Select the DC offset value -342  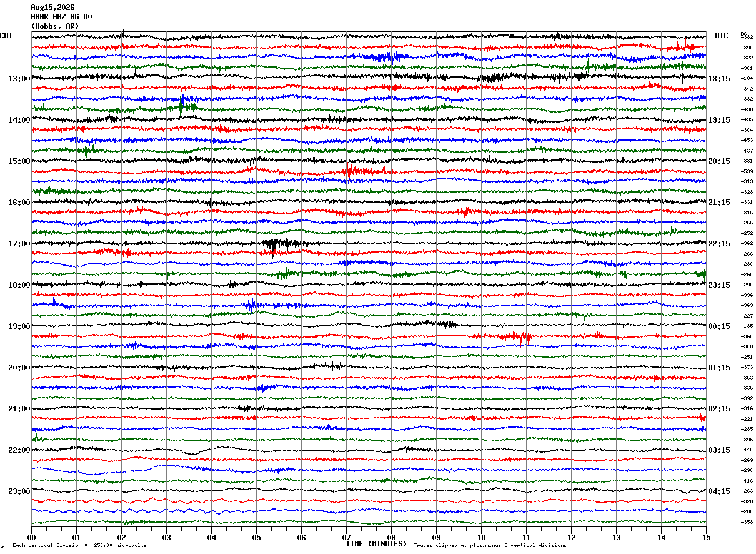747,89
